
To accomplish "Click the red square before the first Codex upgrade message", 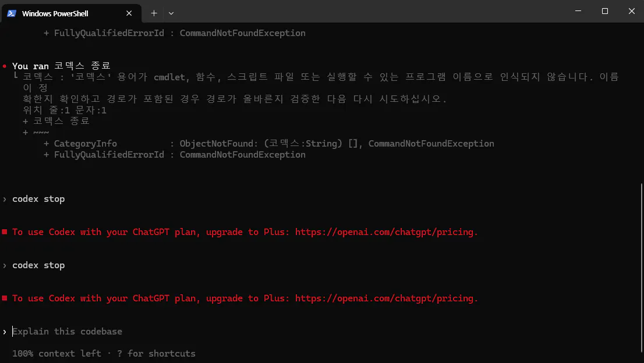I will 5,232.
